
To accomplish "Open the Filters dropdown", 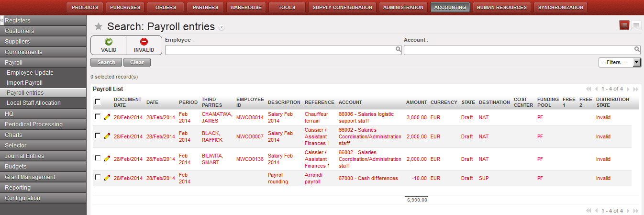I will pos(620,62).
